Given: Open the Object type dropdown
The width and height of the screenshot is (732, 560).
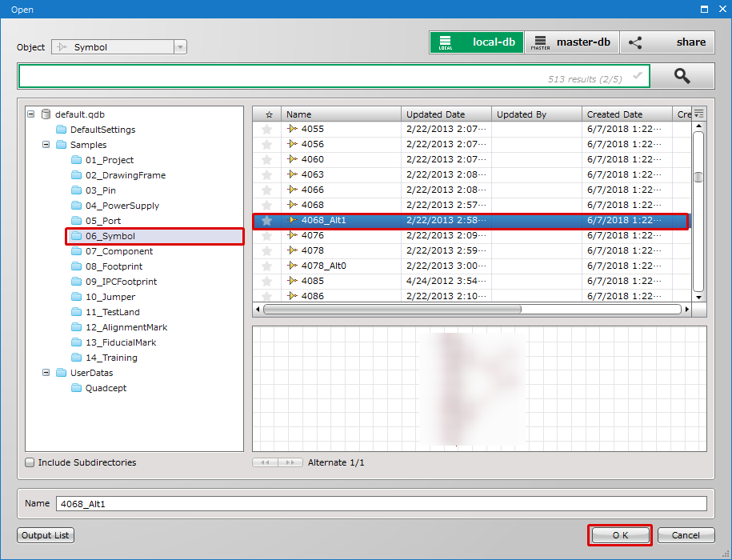Looking at the screenshot, I should [181, 46].
